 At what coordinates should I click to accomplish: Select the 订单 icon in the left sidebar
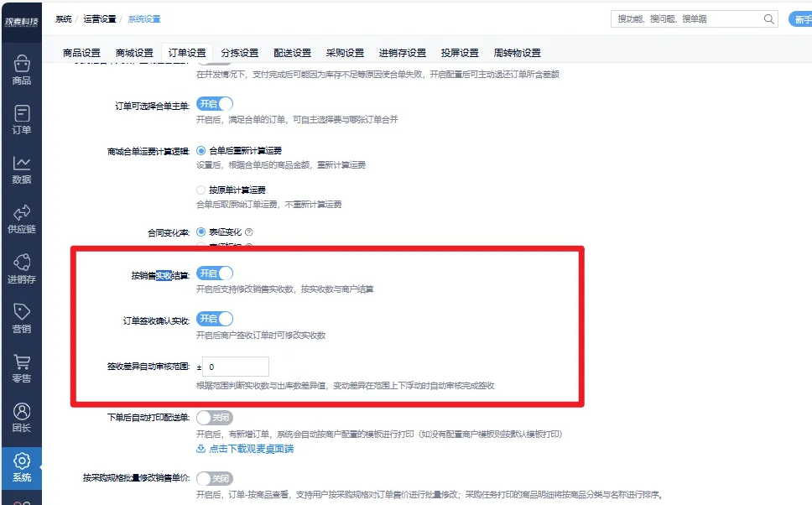click(22, 117)
